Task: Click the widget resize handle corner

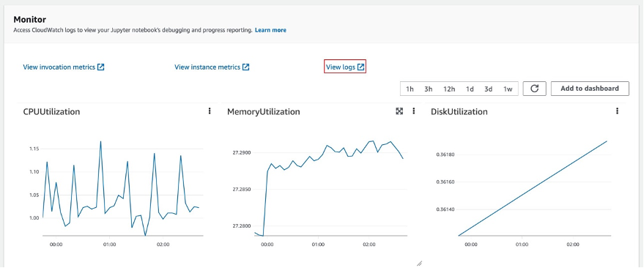Action: point(420,264)
